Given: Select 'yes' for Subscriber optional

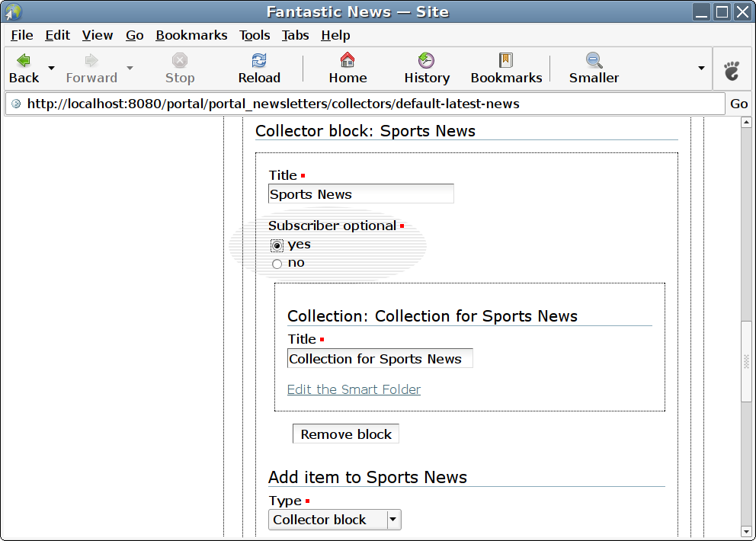Looking at the screenshot, I should coord(277,245).
